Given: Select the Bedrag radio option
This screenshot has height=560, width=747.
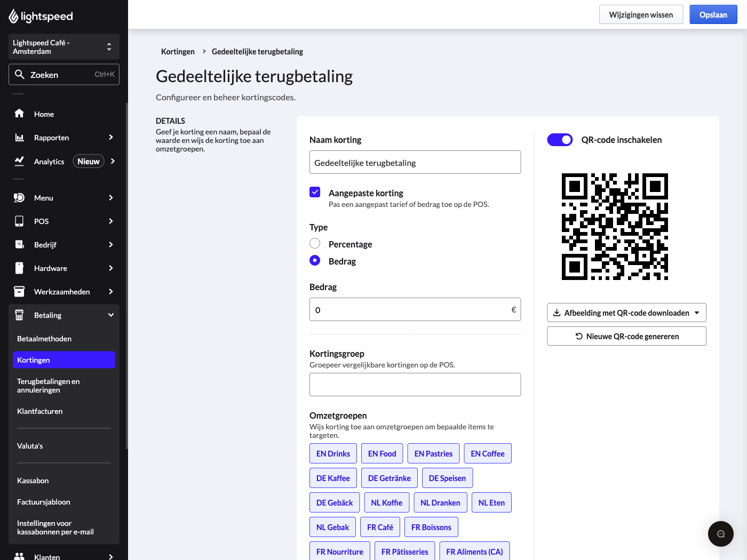Looking at the screenshot, I should (315, 260).
